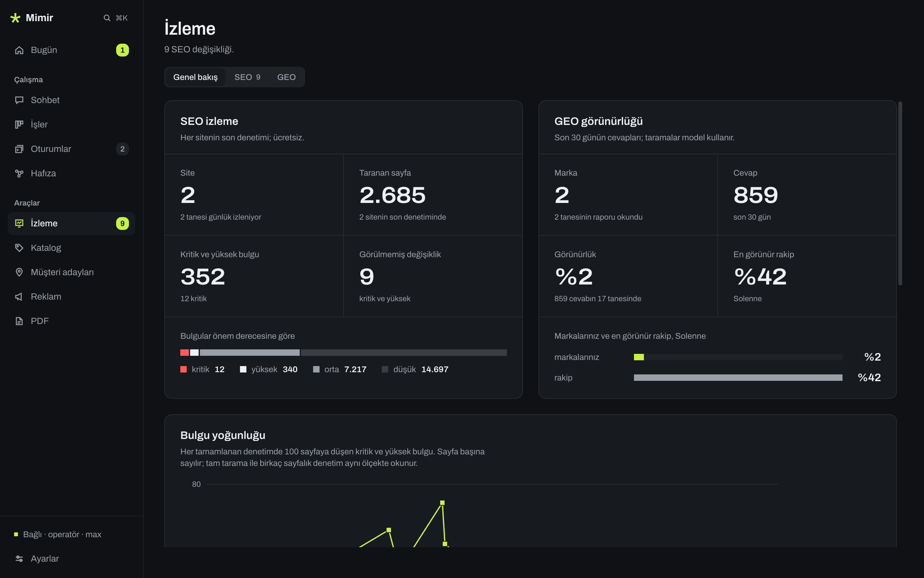
Task: Click the Kritik ve yüksek bulgu 352
Action: point(203,276)
